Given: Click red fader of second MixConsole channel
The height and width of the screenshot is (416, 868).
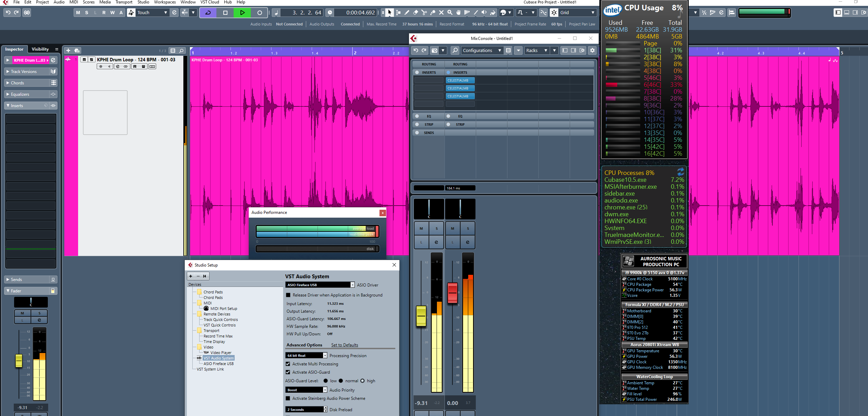Looking at the screenshot, I should pyautogui.click(x=452, y=293).
